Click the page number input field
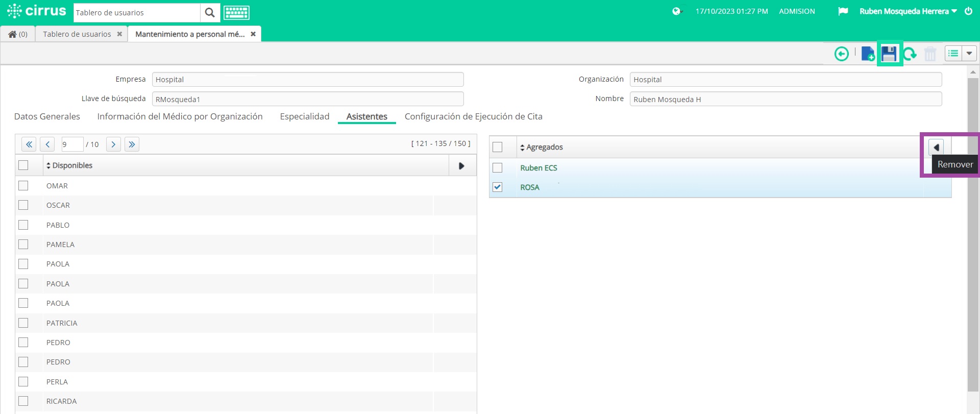Screen dimensions: 980x414 (72, 144)
